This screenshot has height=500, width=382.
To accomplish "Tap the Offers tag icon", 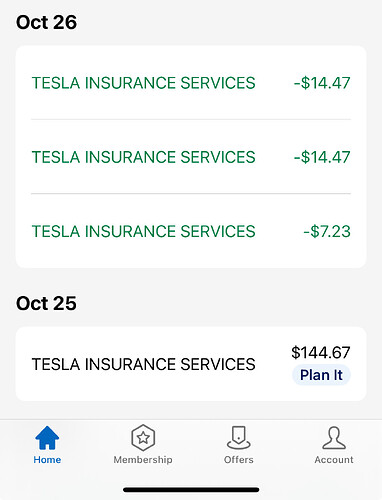I will click(x=239, y=438).
